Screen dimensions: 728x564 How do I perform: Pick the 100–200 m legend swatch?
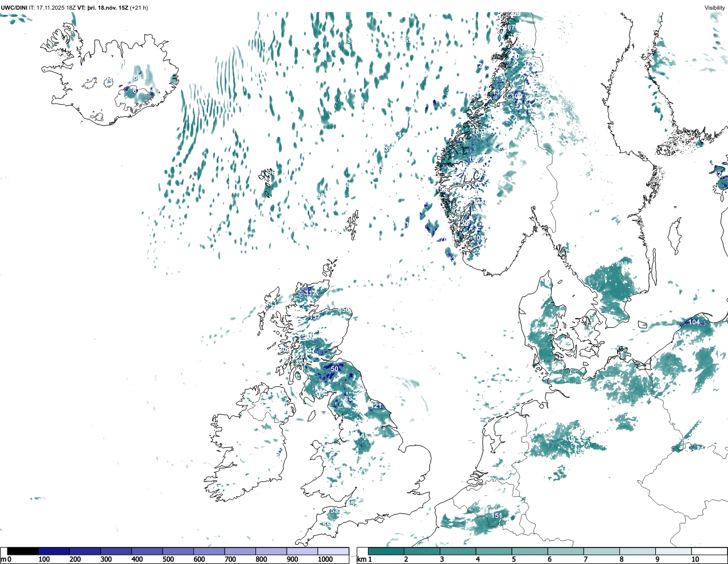pos(54,551)
